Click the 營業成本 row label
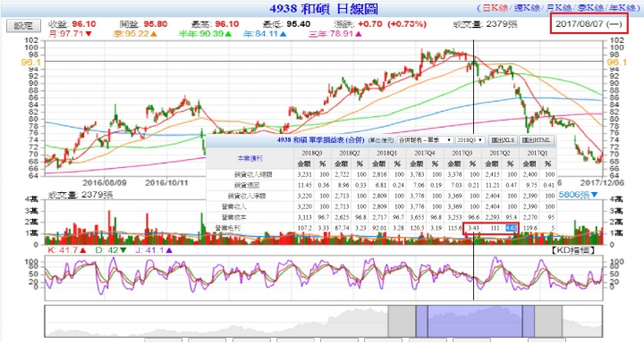644x344 pixels. click(x=234, y=217)
